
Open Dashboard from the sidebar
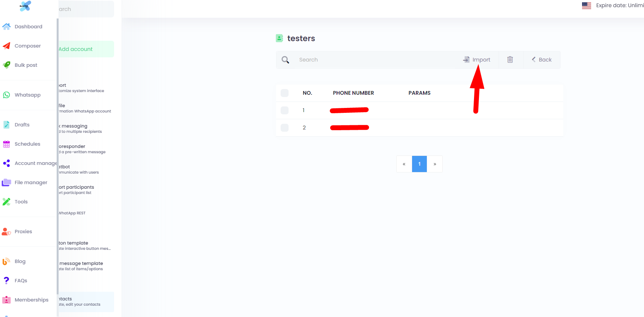pos(28,26)
